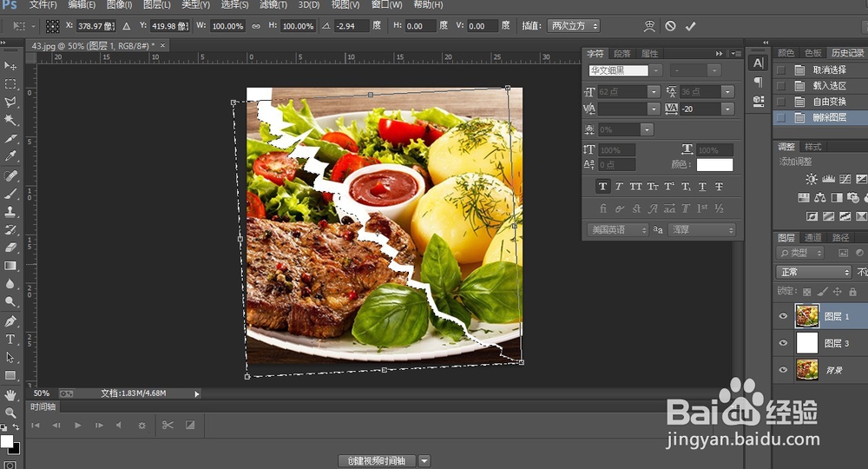Select the Blur tool
This screenshot has height=469, width=868.
10,283
